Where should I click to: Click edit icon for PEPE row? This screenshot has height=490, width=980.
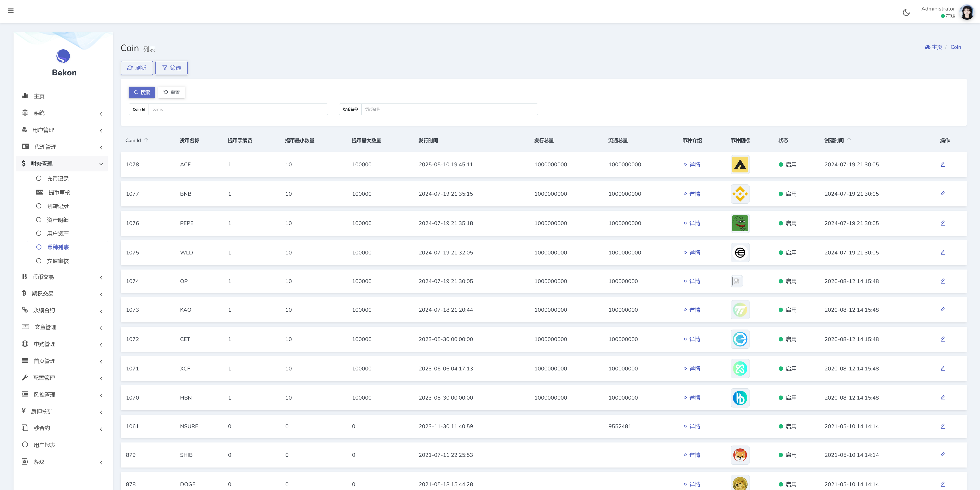tap(942, 223)
